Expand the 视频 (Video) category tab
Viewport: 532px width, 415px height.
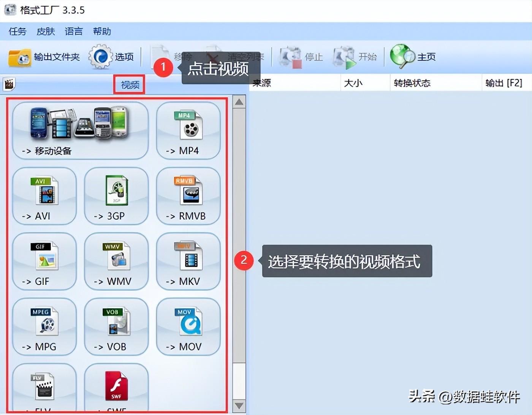coord(130,85)
